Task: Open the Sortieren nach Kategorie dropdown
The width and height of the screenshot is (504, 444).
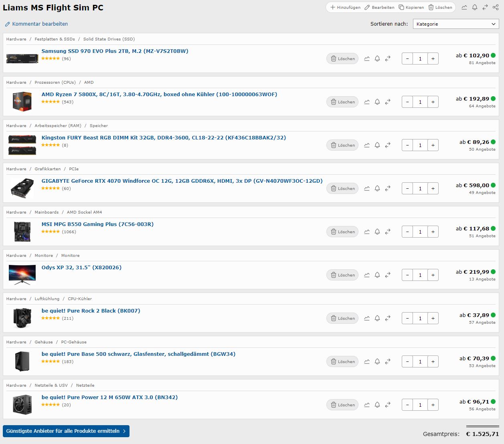Action: tap(456, 24)
